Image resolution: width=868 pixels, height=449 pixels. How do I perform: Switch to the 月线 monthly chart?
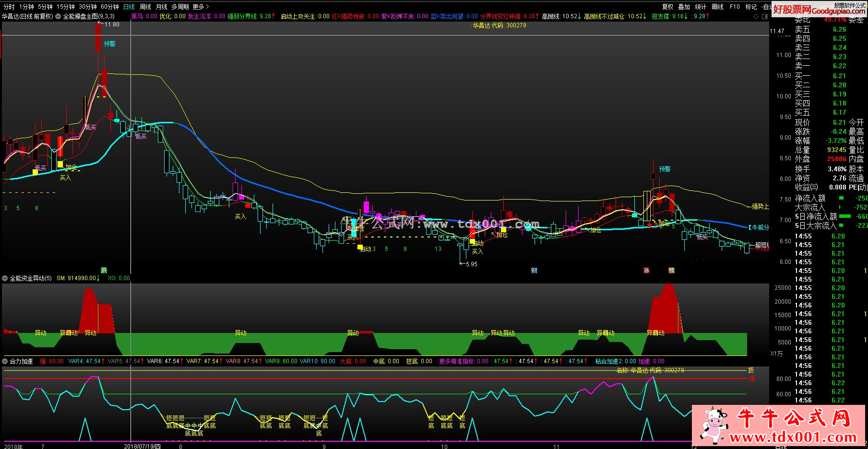pyautogui.click(x=162, y=7)
